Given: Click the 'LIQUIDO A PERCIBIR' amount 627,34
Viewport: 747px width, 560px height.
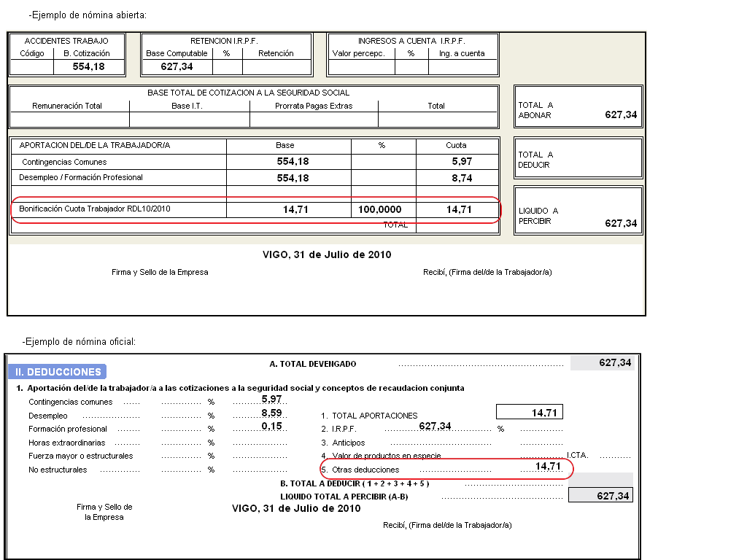Looking at the screenshot, I should 621,223.
